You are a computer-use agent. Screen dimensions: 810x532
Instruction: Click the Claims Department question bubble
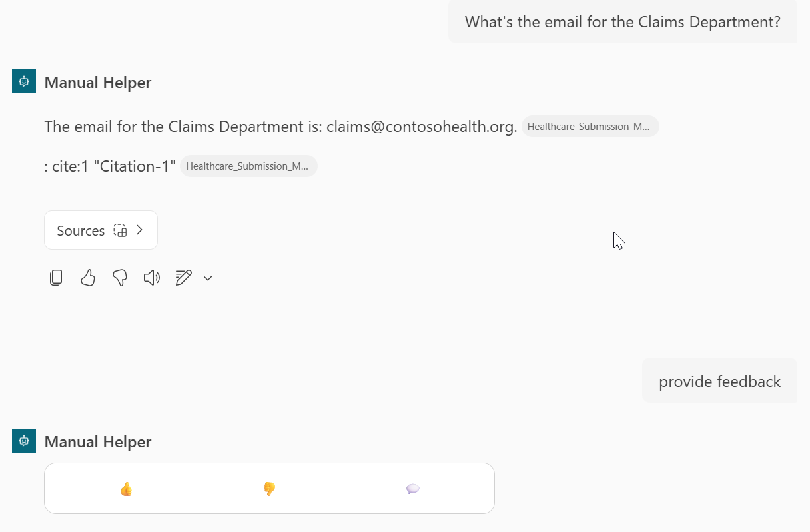point(622,22)
